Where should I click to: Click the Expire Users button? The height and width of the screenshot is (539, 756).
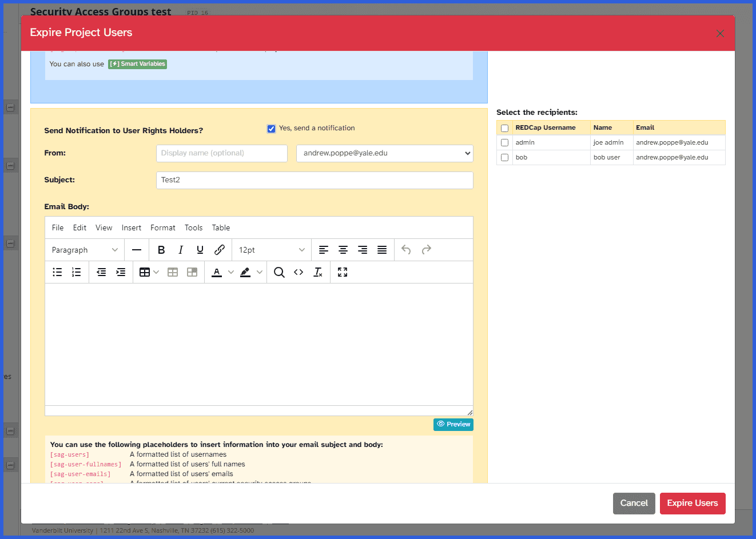pos(693,503)
